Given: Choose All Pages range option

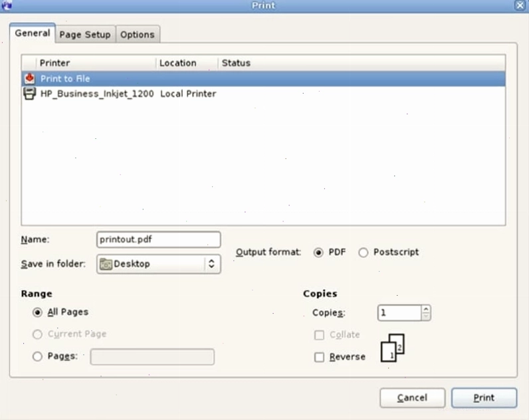Looking at the screenshot, I should (x=37, y=312).
